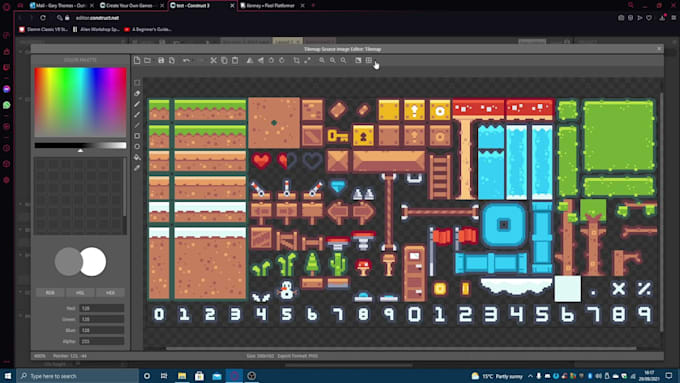Click the Red value input field

click(x=102, y=308)
